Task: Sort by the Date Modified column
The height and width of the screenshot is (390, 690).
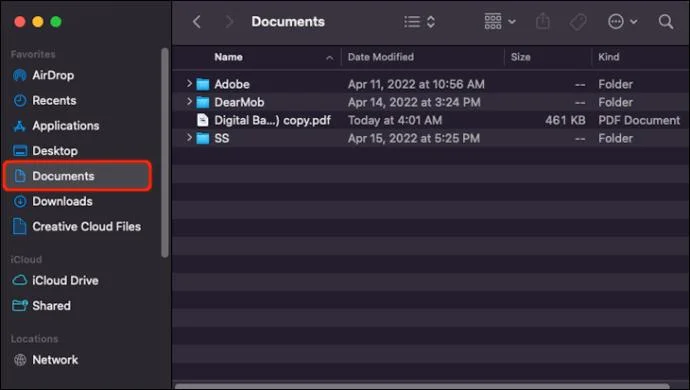Action: click(381, 57)
